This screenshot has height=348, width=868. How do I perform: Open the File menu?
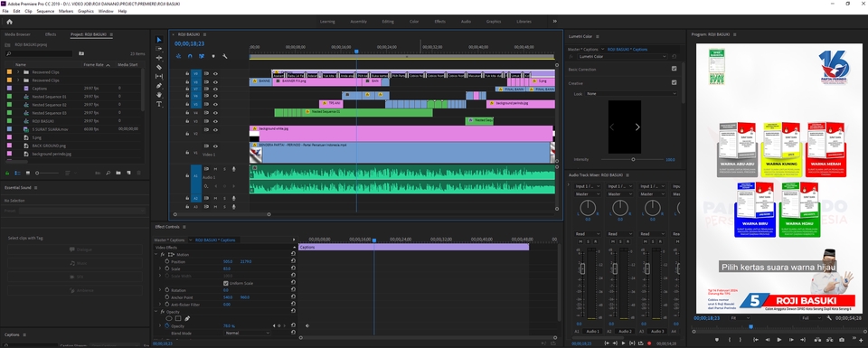[5, 11]
